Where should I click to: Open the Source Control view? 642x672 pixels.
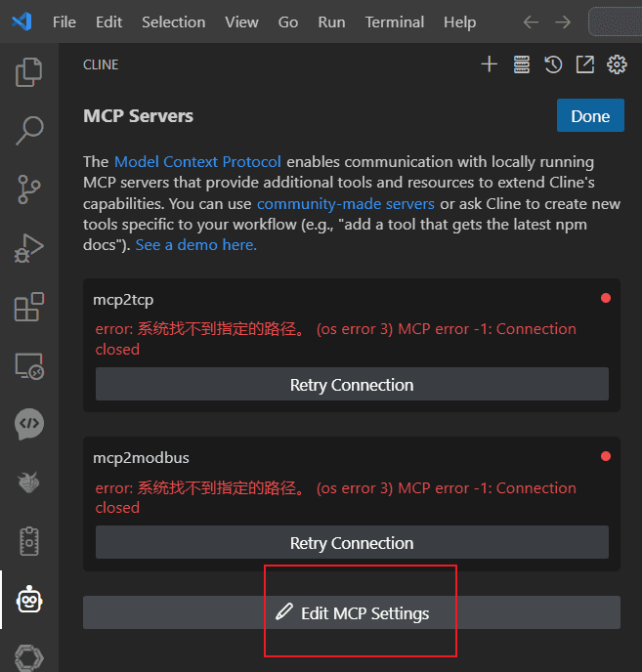(29, 189)
